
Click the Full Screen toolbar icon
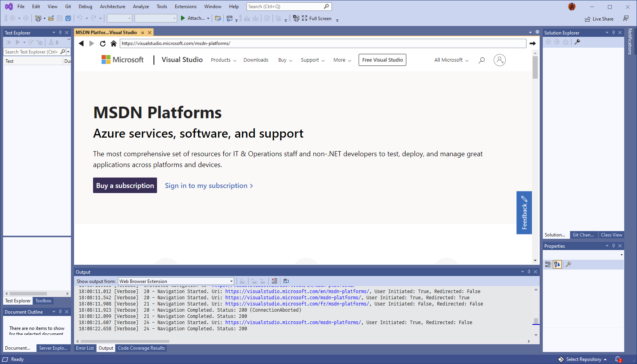(x=304, y=18)
